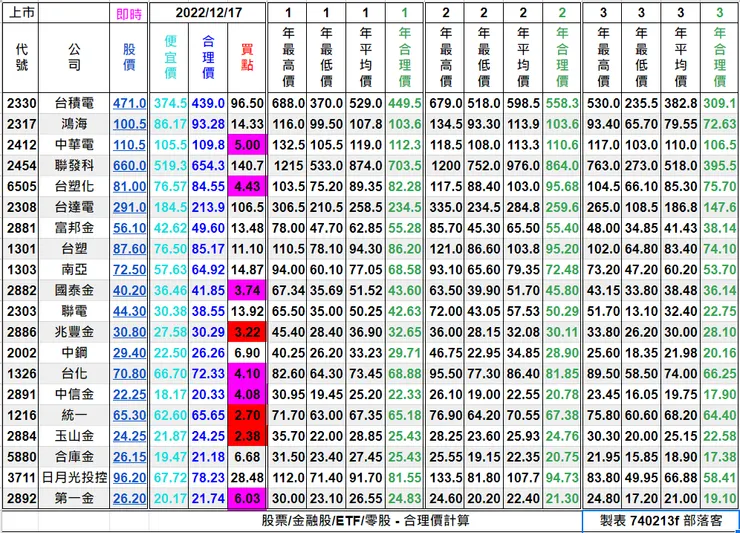Click the 24.25 price link for 玉山金
Screen dimensions: 740x533
tap(129, 436)
